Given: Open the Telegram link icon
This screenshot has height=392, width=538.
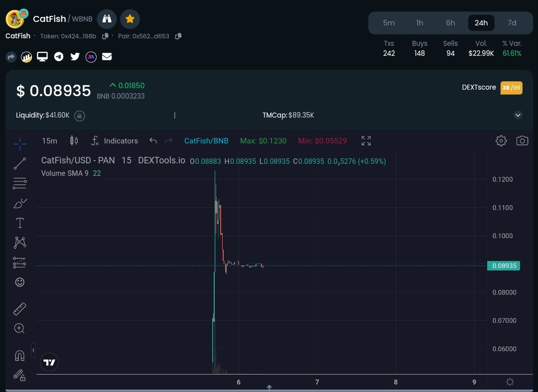Looking at the screenshot, I should 59,57.
